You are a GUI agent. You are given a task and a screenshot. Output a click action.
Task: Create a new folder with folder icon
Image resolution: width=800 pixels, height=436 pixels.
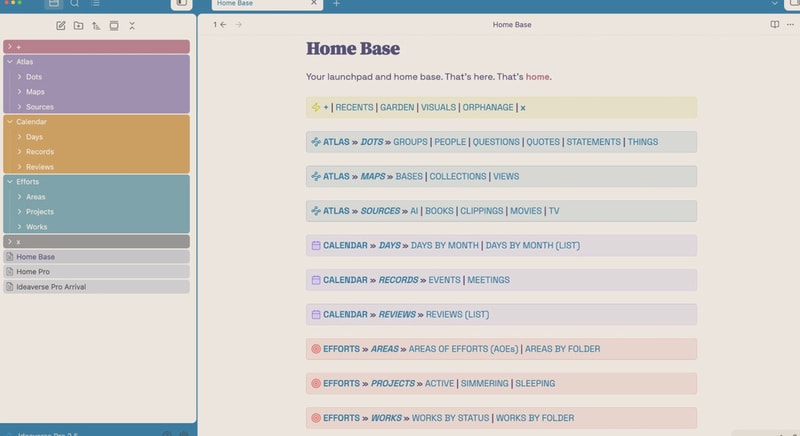(x=78, y=25)
